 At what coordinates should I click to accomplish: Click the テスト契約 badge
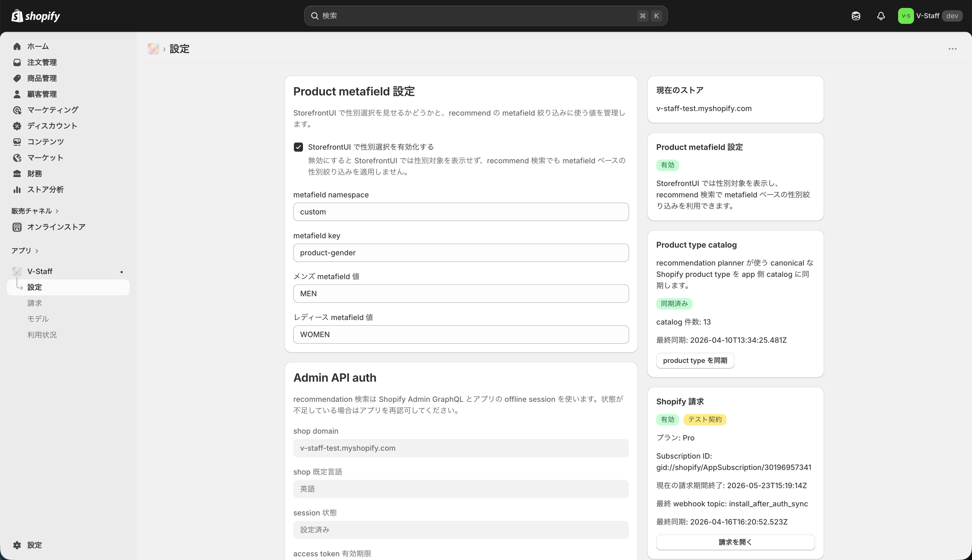[x=705, y=420]
